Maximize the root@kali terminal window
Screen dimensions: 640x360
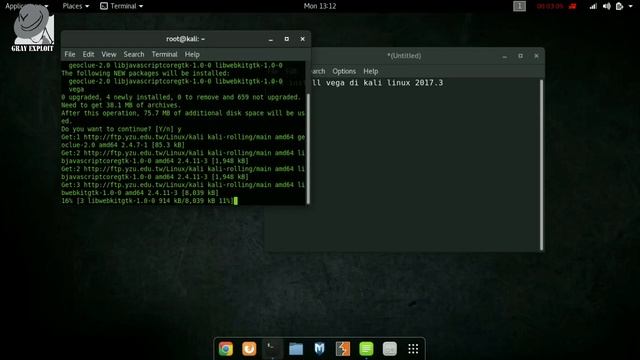pos(287,39)
